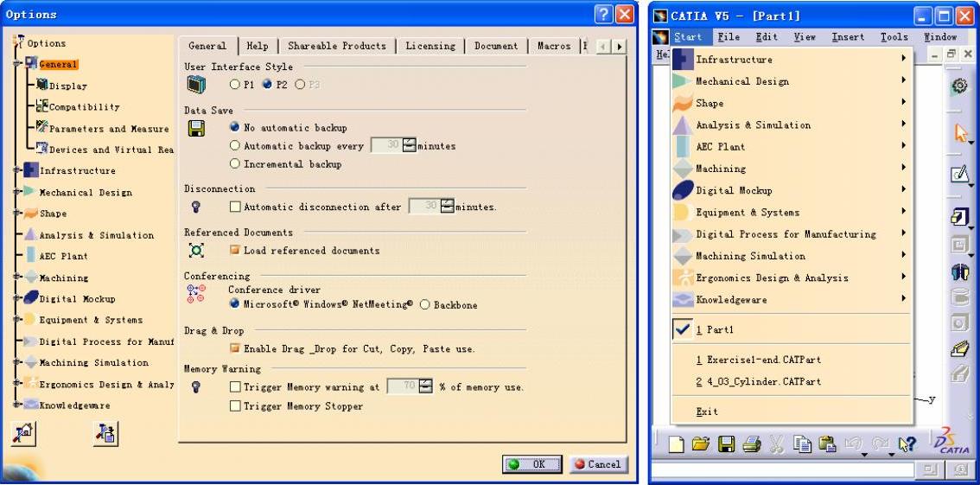Viewport: 980px width, 485px height.
Task: Select the Slot tool icon
Action: (960, 373)
